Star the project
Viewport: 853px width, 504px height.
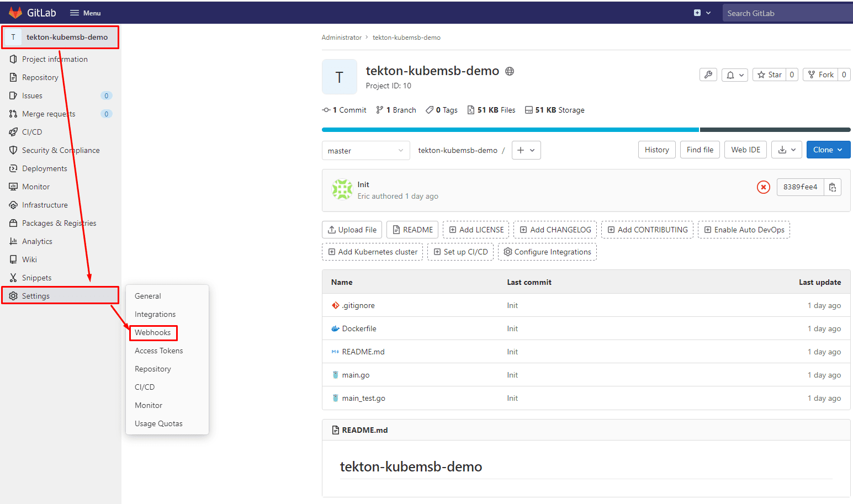click(x=770, y=75)
